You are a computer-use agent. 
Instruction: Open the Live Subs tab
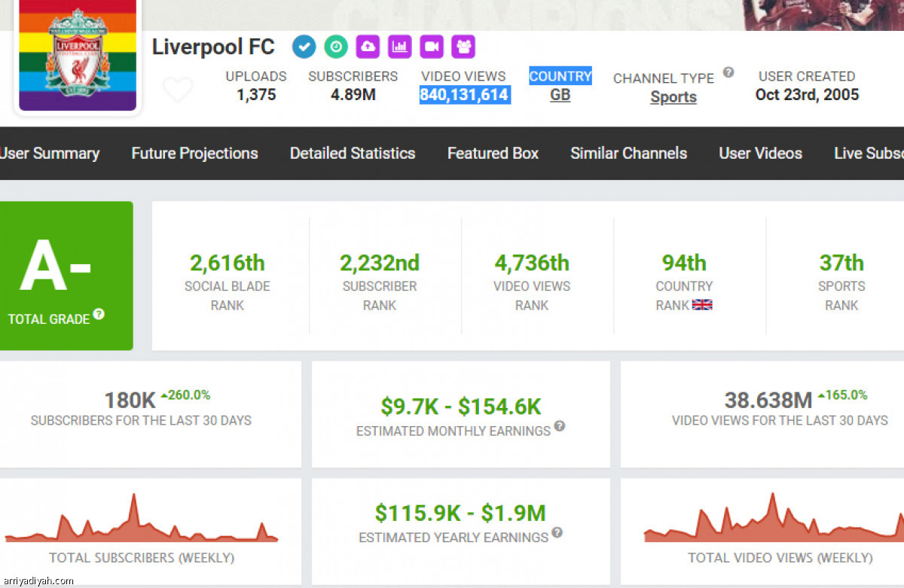click(x=869, y=154)
